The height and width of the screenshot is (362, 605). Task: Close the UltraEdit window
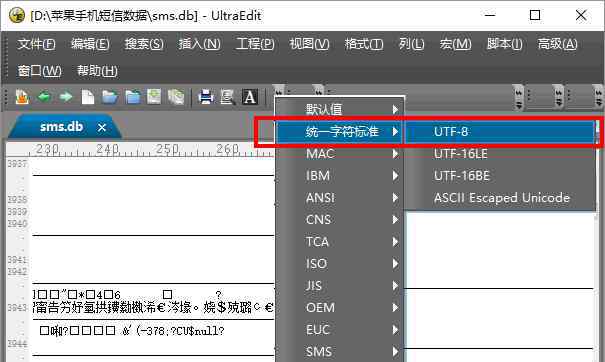click(x=581, y=15)
